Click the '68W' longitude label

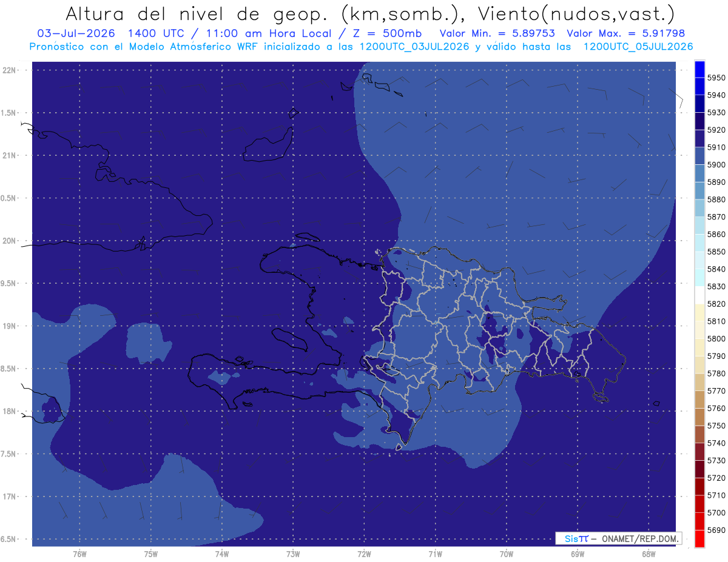click(649, 554)
